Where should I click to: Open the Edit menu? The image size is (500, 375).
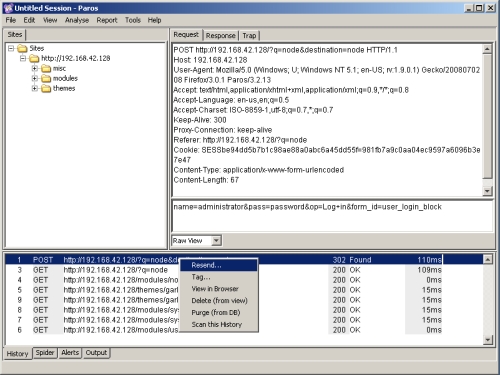[29, 20]
